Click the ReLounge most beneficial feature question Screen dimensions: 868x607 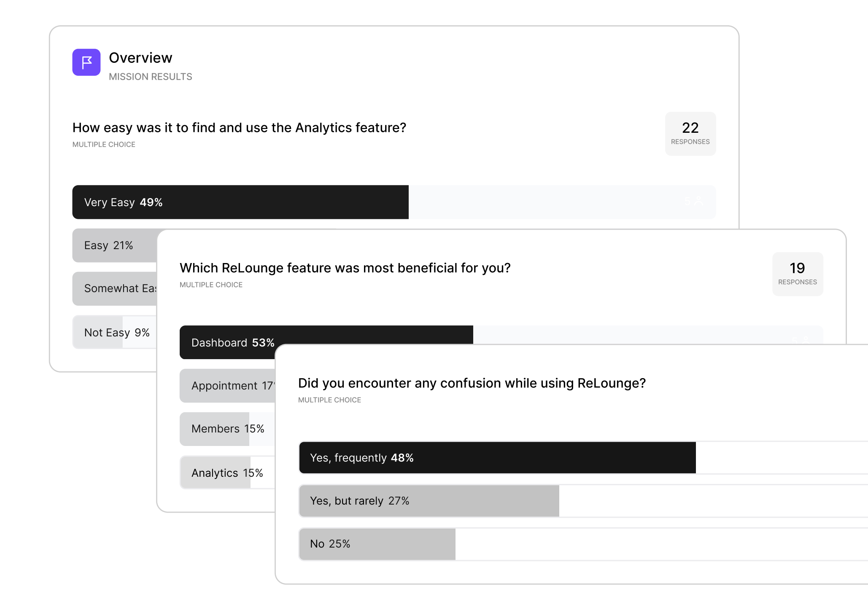pyautogui.click(x=345, y=268)
